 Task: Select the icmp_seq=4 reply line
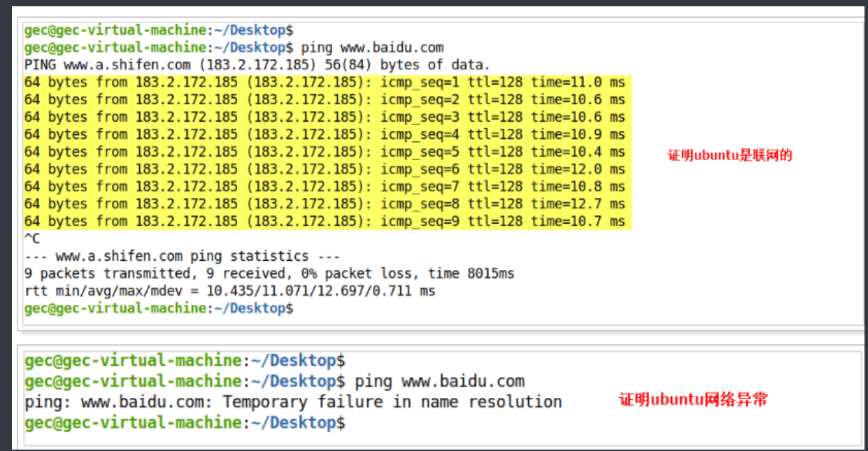325,134
